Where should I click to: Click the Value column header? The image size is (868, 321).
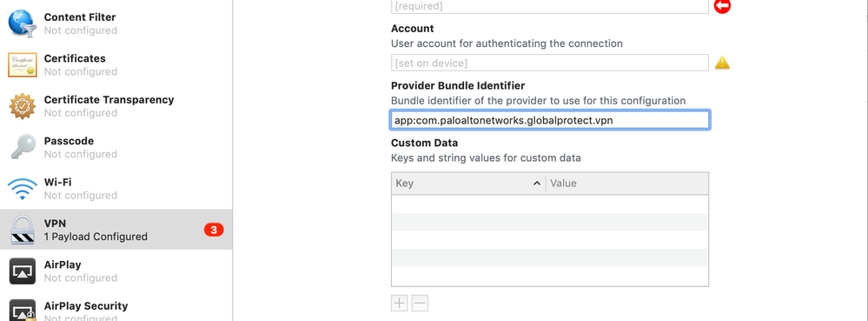click(627, 183)
